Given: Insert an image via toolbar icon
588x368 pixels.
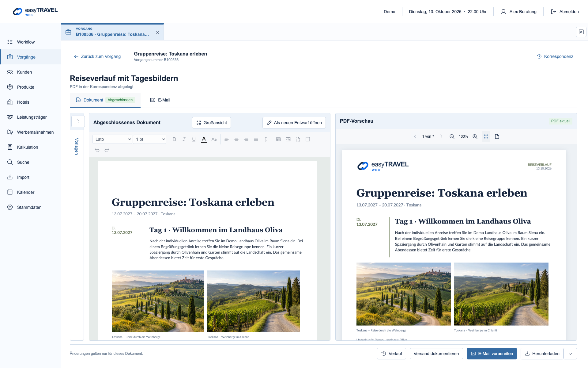Looking at the screenshot, I should (x=288, y=139).
